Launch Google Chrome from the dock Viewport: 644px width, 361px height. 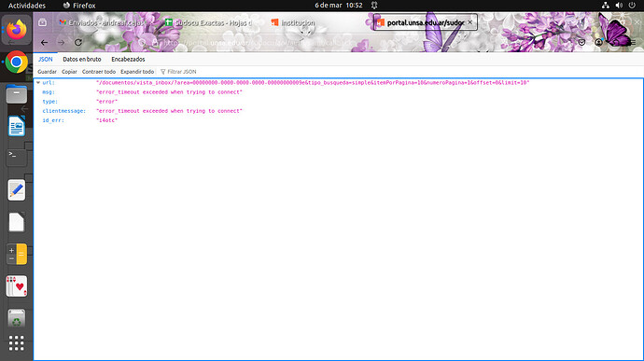coord(17,62)
